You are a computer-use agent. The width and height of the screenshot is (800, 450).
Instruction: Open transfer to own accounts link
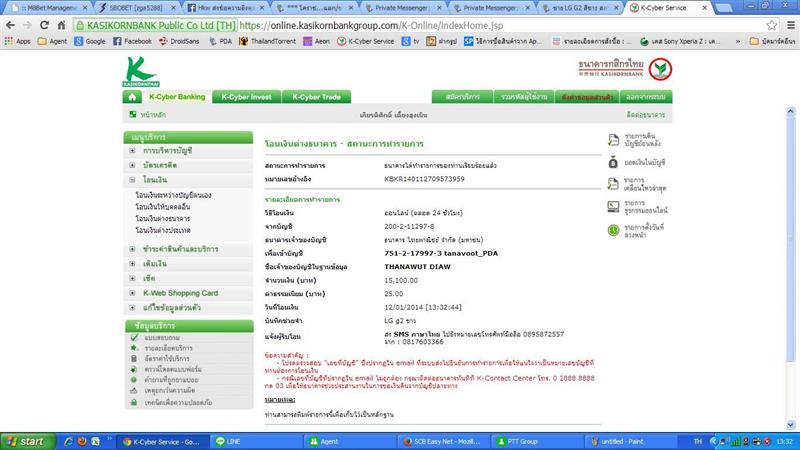pos(173,195)
